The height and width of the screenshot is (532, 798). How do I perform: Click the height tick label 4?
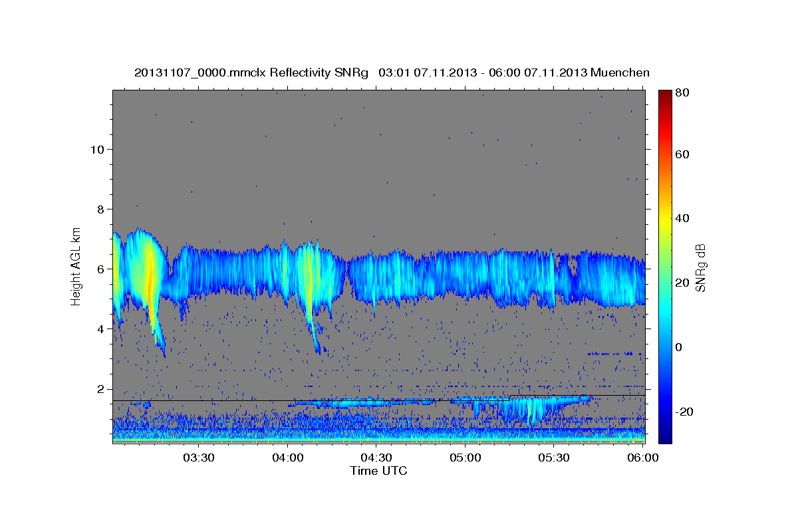pos(100,329)
